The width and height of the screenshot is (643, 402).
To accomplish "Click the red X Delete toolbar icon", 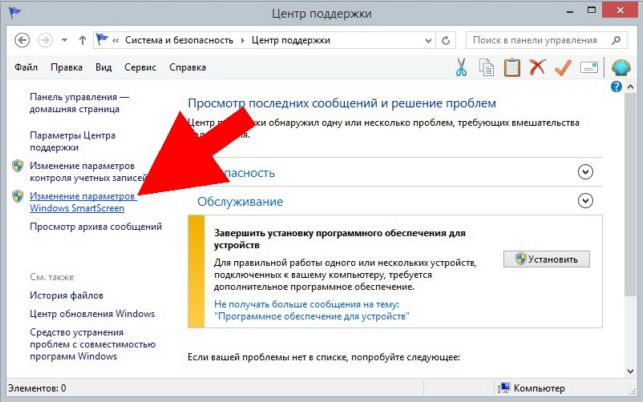I will click(537, 67).
